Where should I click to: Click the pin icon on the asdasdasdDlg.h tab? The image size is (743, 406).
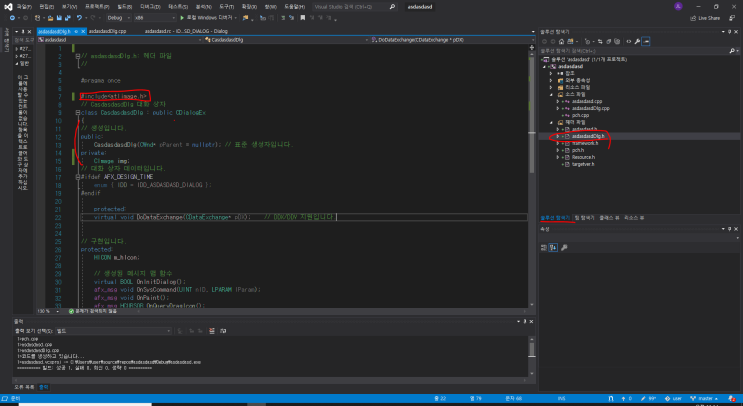76,31
